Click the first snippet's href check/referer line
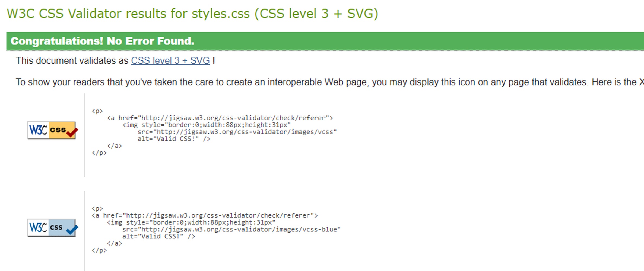Image resolution: width=644 pixels, height=271 pixels. tap(220, 118)
